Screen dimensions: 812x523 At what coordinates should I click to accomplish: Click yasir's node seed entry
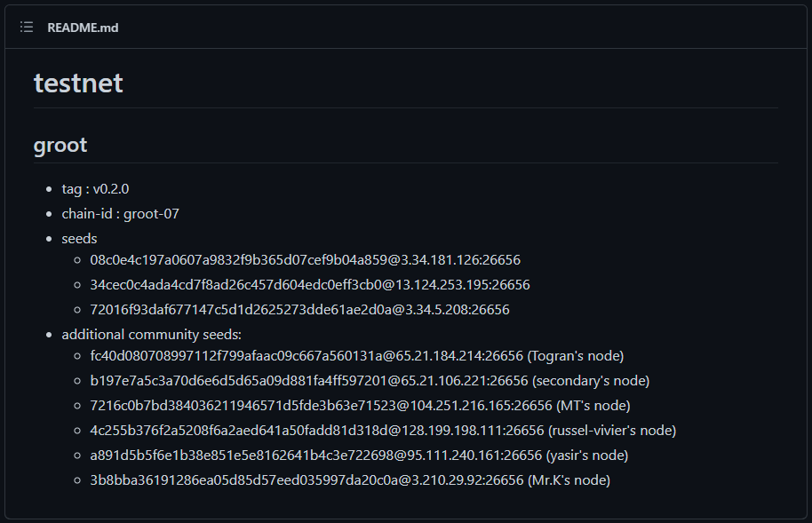click(x=359, y=456)
